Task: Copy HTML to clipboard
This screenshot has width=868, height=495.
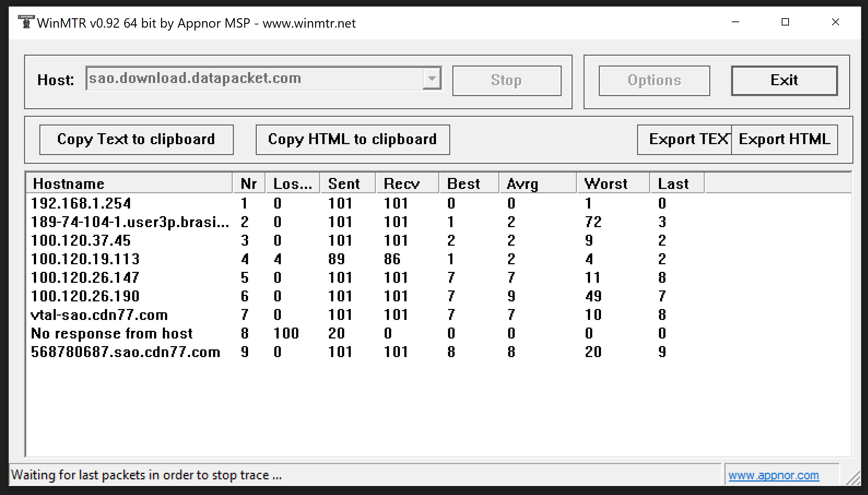Action: 353,139
